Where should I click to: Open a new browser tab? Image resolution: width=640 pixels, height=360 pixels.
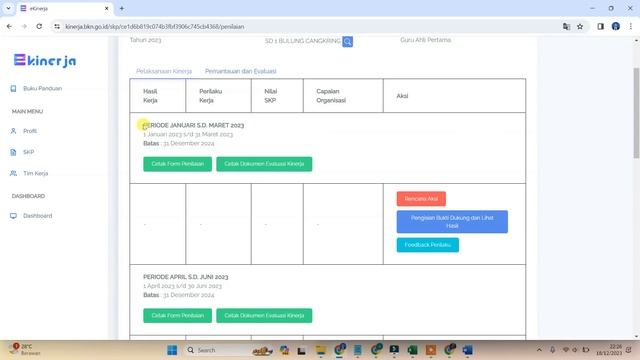(122, 8)
